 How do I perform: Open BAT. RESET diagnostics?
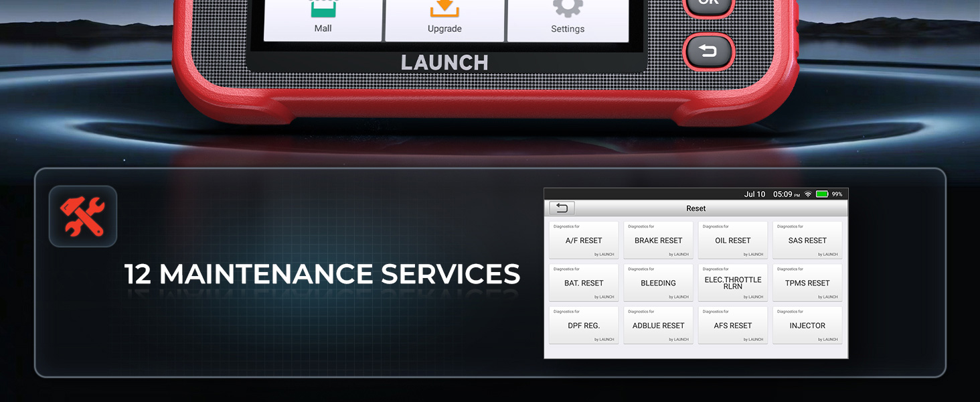tap(583, 282)
